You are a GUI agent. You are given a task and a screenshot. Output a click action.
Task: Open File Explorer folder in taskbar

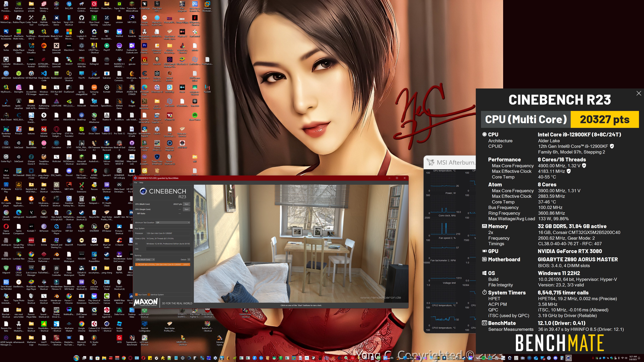click(x=104, y=358)
